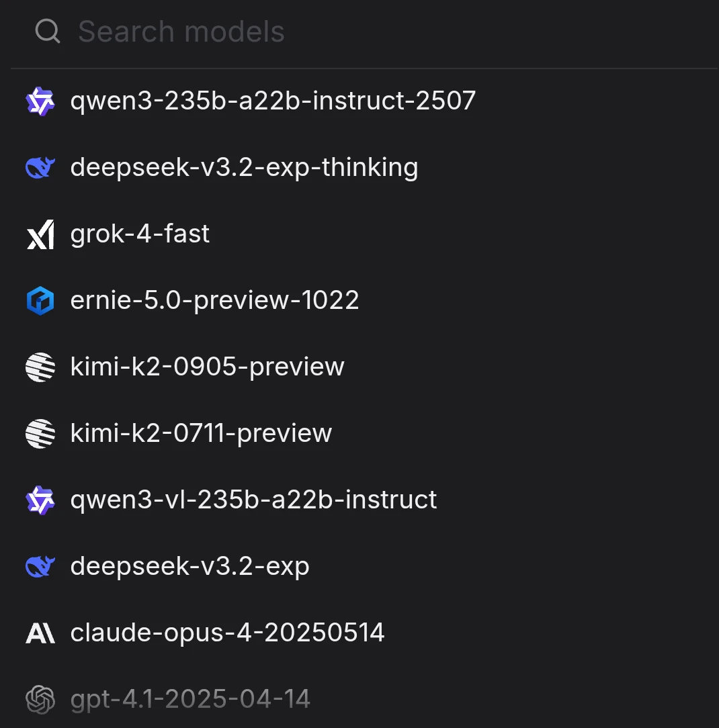Click the DeepSeek whale icon beside deepseek-v3.2-exp
Viewport: 719px width, 728px height.
40,567
